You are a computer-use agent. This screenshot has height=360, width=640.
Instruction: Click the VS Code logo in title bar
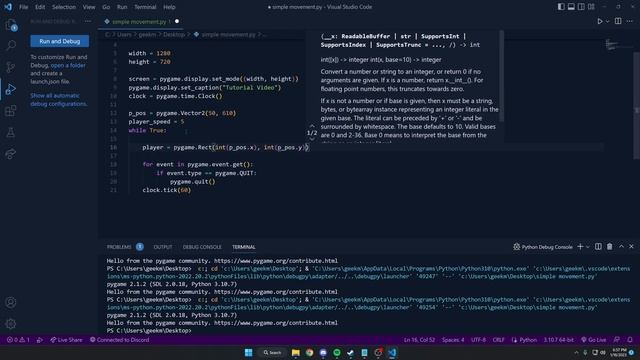8,7
